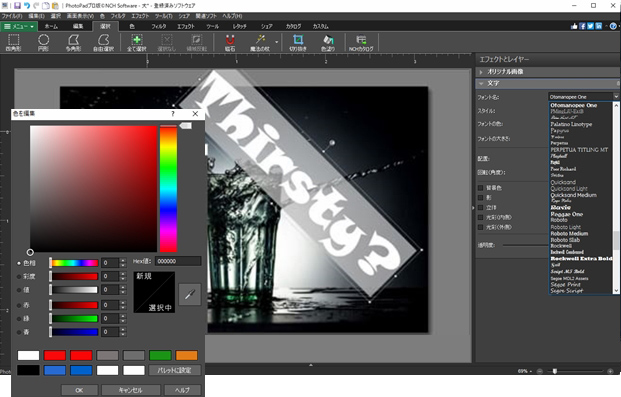Select the 赤 red radio button
621x397 pixels.
pos(19,305)
